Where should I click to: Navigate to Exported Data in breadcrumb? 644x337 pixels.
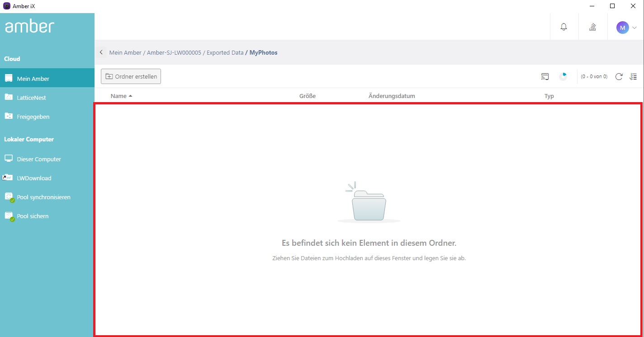coord(225,52)
